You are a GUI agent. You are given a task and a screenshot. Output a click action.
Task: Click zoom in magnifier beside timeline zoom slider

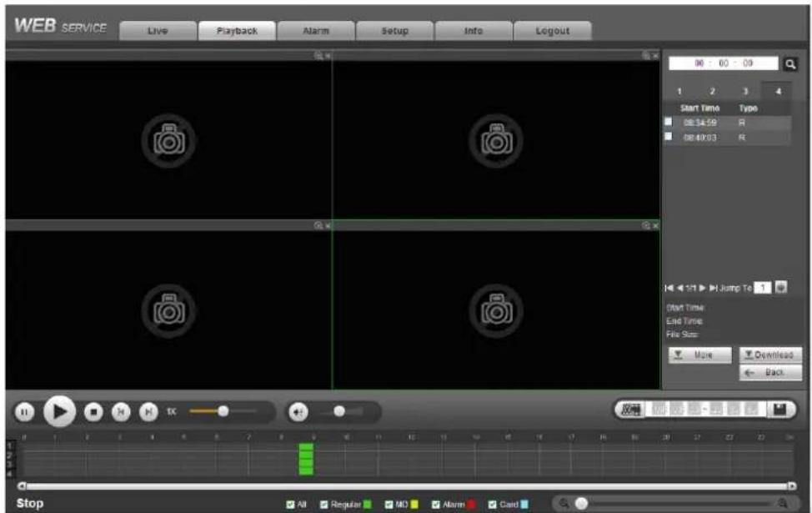tap(783, 503)
